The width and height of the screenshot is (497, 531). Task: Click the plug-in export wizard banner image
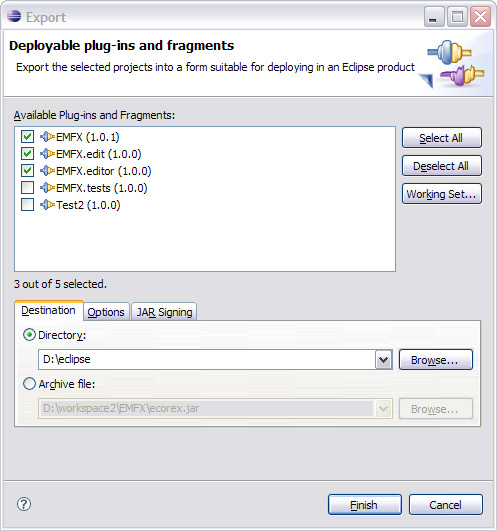pos(452,63)
